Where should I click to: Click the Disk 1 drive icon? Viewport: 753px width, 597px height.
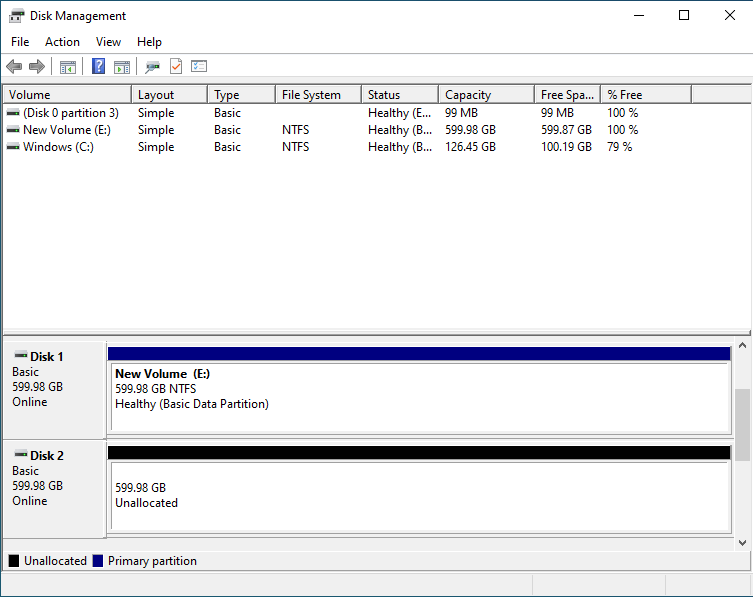tap(21, 355)
